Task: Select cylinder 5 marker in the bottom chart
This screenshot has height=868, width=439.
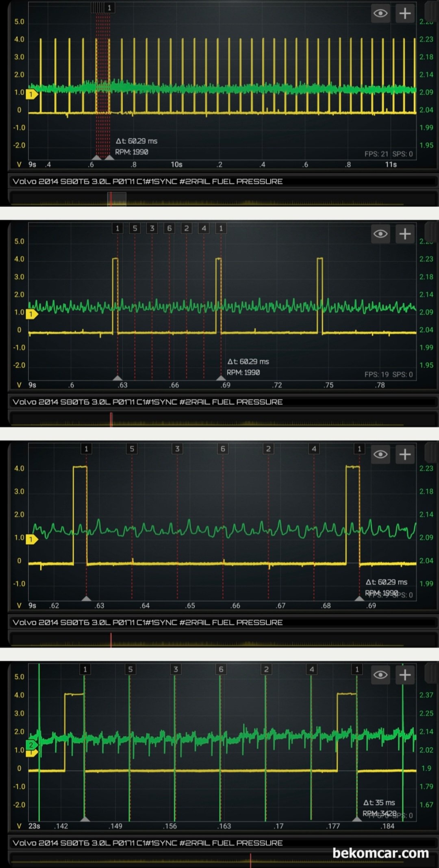Action: click(x=130, y=669)
